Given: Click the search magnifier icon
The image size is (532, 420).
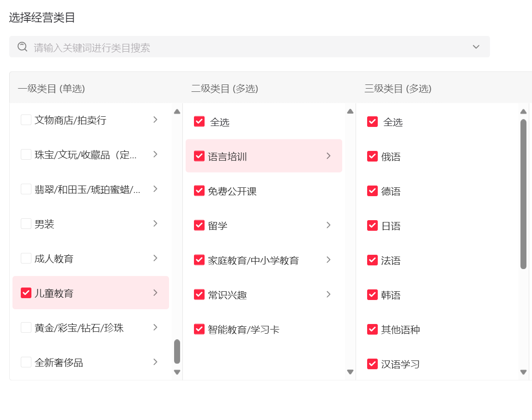Looking at the screenshot, I should pos(22,47).
